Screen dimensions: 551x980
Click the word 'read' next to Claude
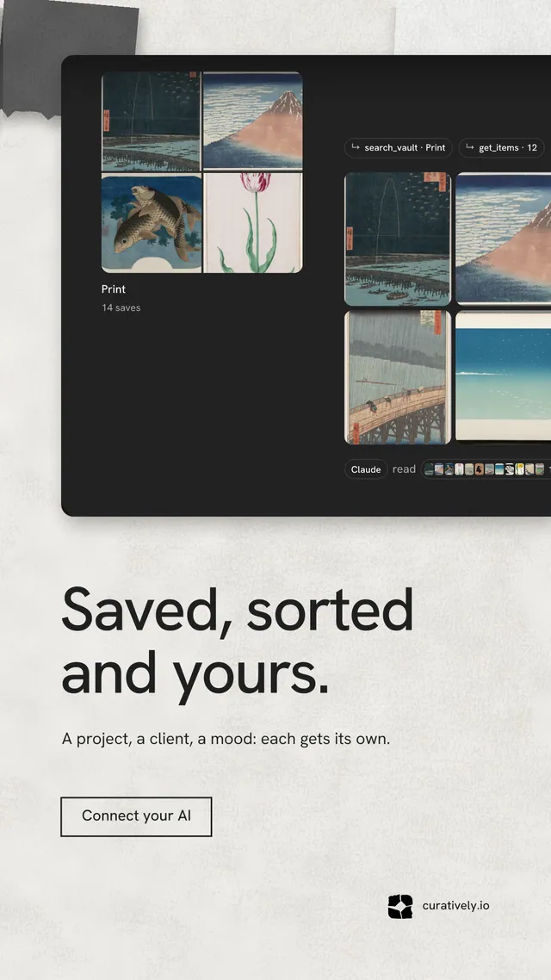pyautogui.click(x=404, y=469)
